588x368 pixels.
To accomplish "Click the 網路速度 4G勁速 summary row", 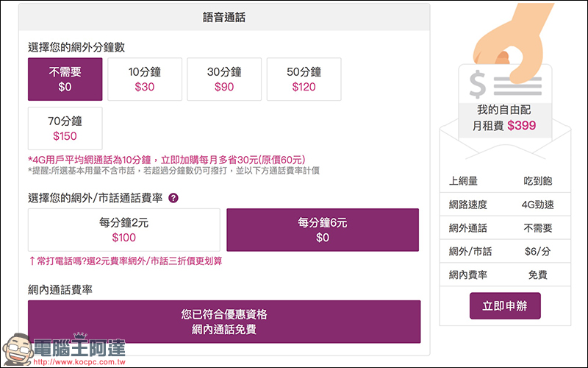I will (x=505, y=205).
